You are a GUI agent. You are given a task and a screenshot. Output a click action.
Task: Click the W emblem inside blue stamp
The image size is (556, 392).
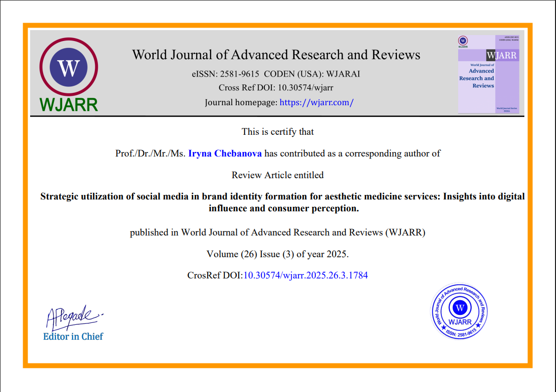click(x=460, y=308)
